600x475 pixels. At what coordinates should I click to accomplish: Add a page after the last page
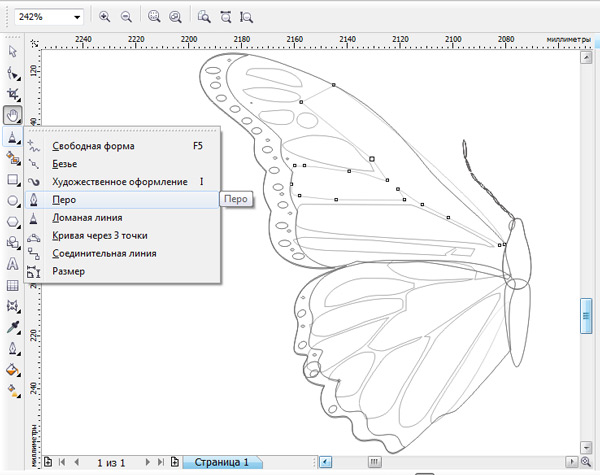tap(175, 462)
